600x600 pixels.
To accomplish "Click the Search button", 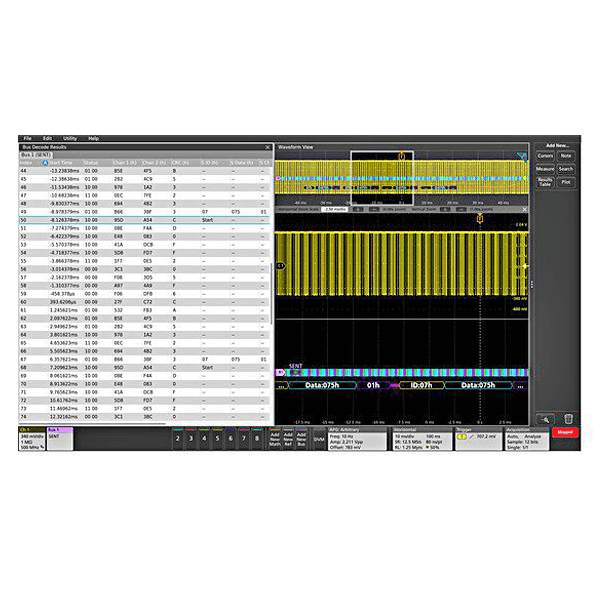I will coord(566,169).
